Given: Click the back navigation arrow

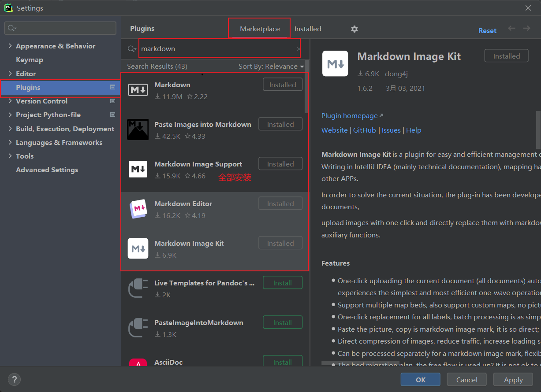Looking at the screenshot, I should (511, 29).
